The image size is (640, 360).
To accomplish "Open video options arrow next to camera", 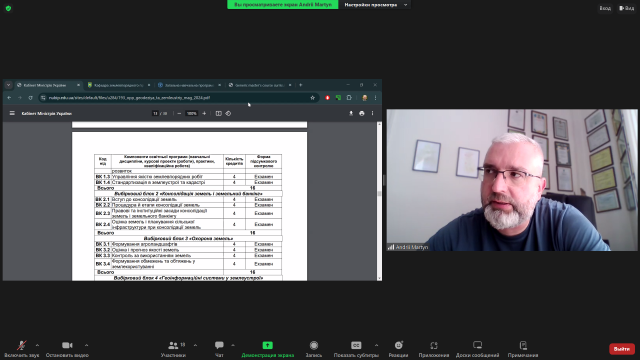I will [87, 345].
